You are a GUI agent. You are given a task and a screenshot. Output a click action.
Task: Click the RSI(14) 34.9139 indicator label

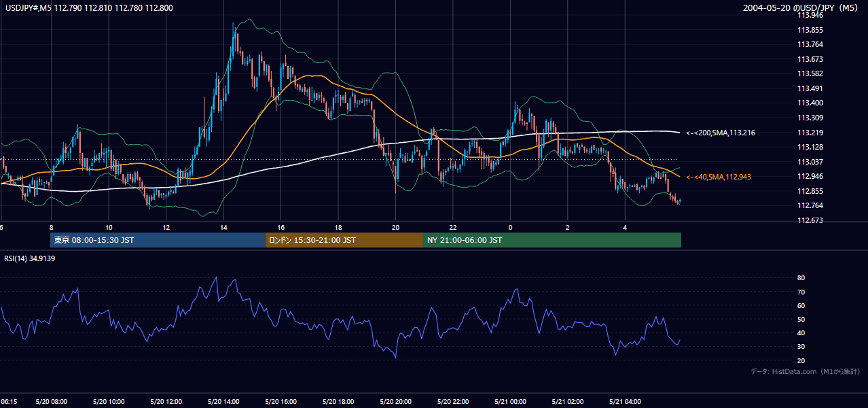point(30,258)
